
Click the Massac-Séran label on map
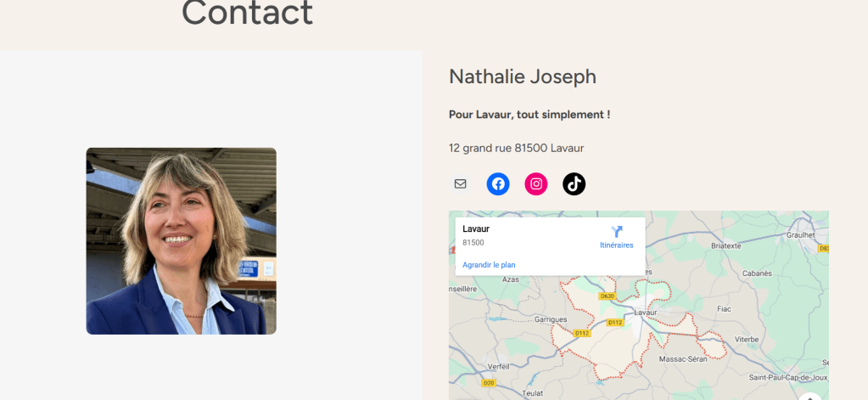[x=685, y=360]
